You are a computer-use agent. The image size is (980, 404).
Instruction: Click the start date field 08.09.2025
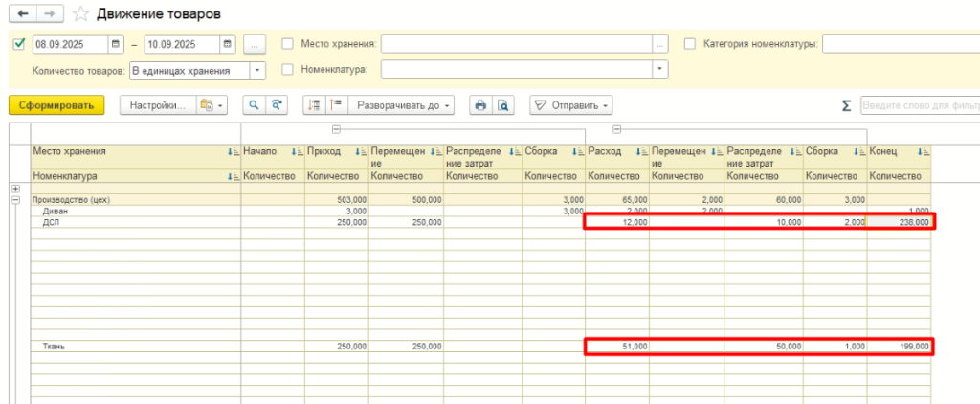pyautogui.click(x=70, y=44)
